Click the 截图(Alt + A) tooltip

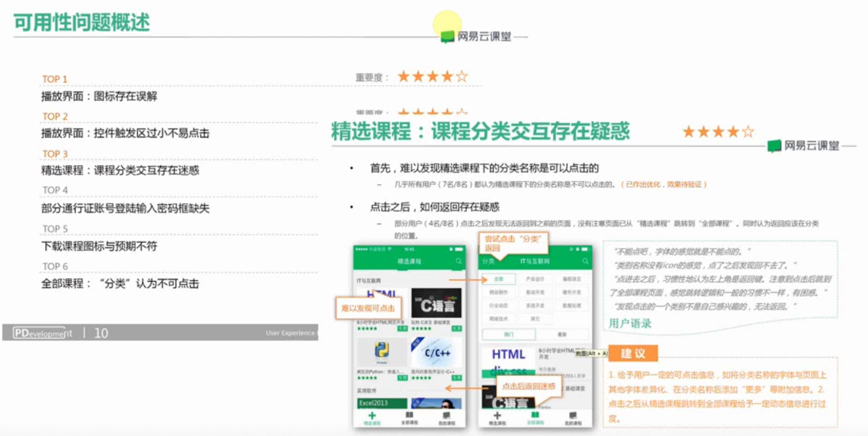591,353
